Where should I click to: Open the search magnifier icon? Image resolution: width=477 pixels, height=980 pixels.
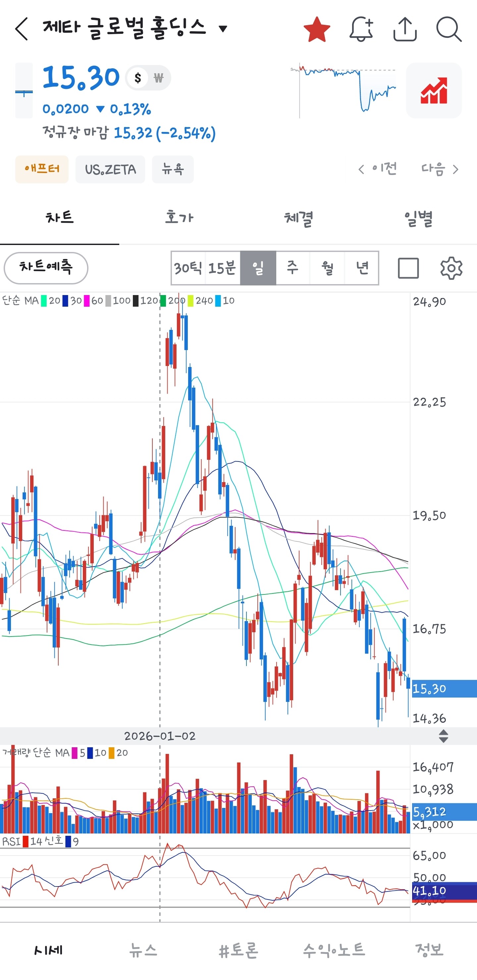click(449, 29)
